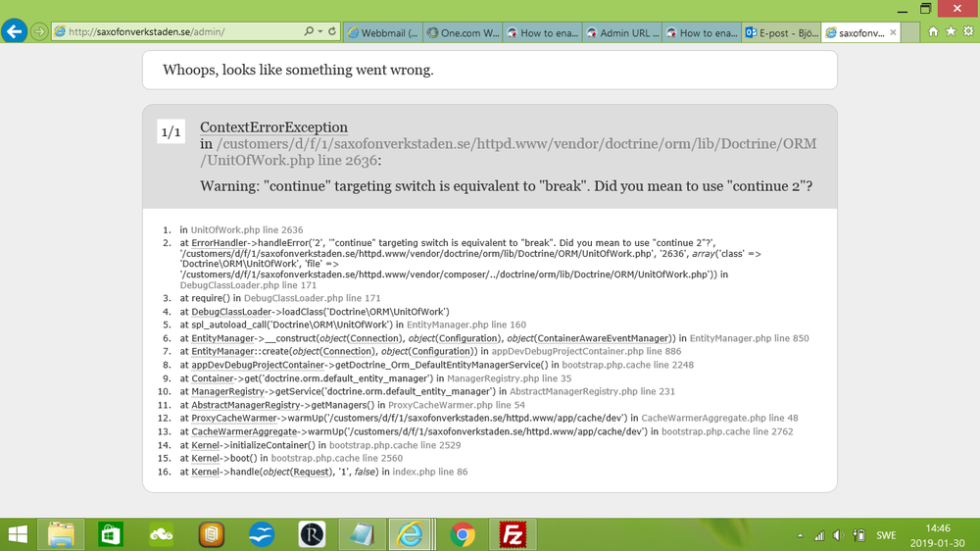Click the search magnifier in address bar
Screen dimensions: 980x551
pyautogui.click(x=308, y=31)
